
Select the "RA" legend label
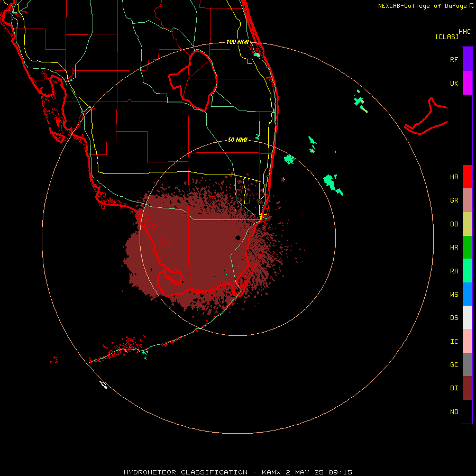[454, 271]
